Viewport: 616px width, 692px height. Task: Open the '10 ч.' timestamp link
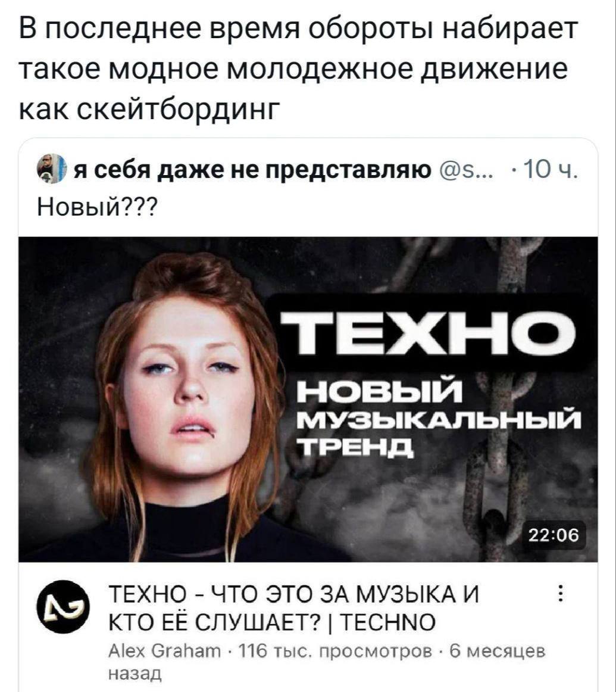coord(549,169)
